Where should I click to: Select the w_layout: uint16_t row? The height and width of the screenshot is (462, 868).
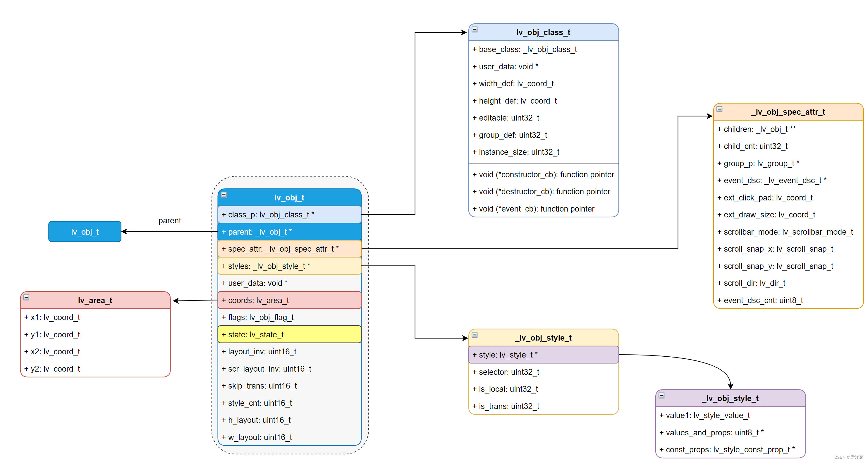(289, 437)
